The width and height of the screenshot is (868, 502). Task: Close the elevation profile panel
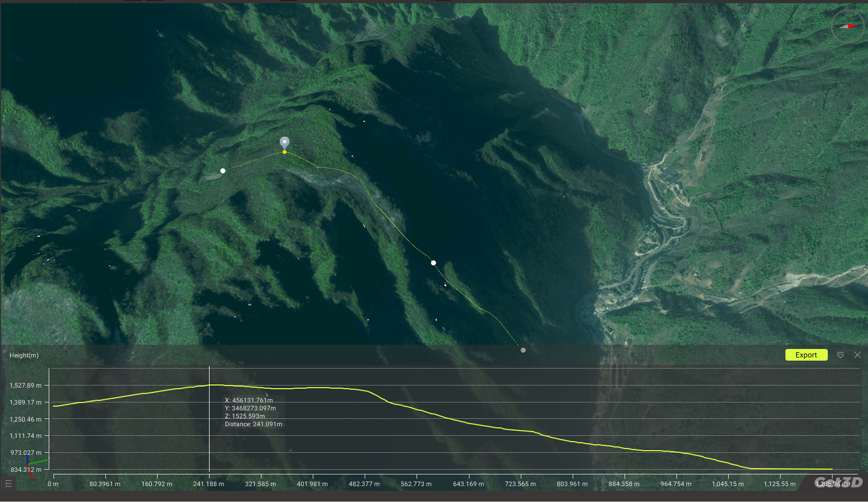(x=857, y=355)
